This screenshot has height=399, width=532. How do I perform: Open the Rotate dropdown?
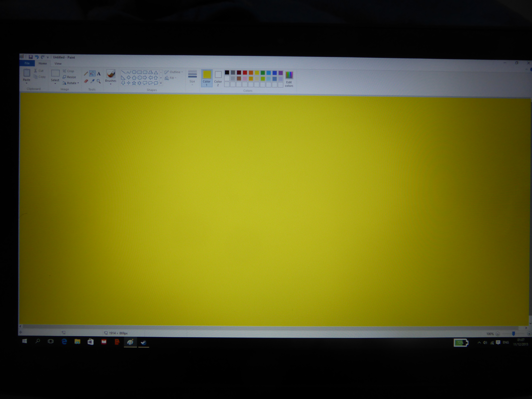click(71, 83)
